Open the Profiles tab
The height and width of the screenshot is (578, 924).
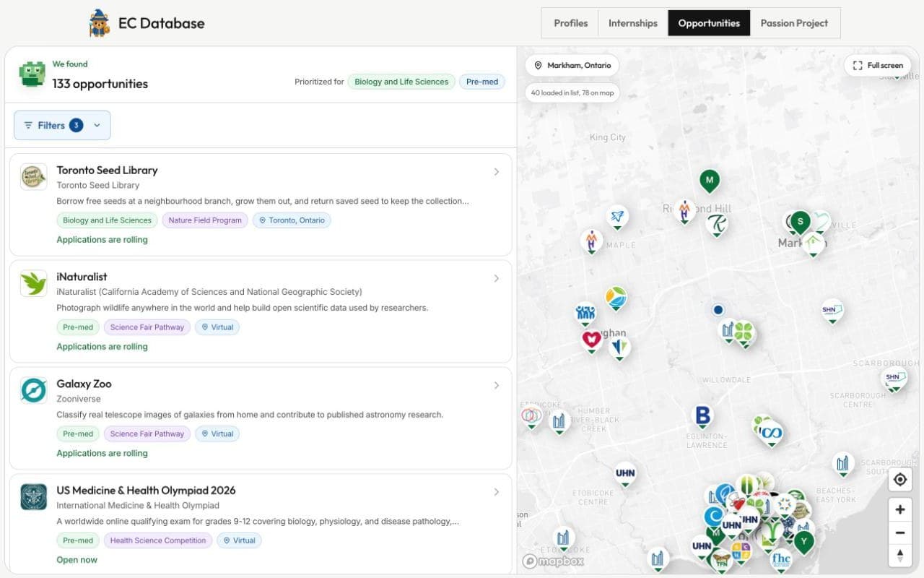pyautogui.click(x=570, y=23)
